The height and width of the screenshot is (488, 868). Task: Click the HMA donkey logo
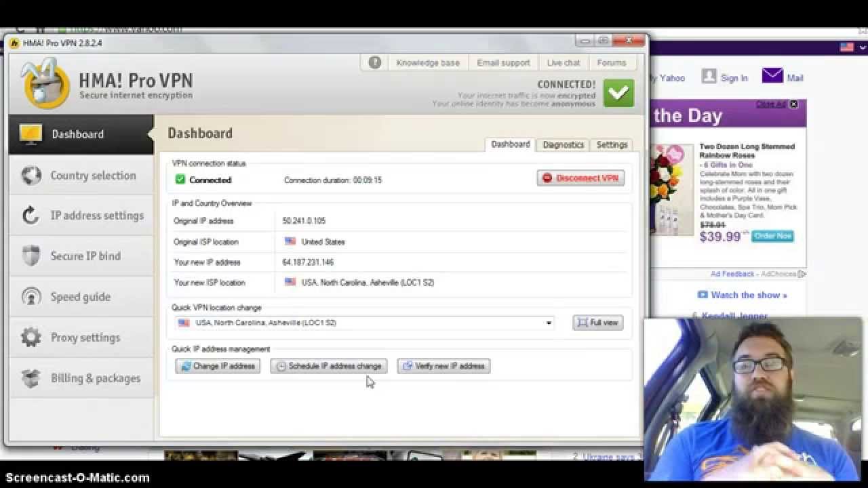click(45, 85)
